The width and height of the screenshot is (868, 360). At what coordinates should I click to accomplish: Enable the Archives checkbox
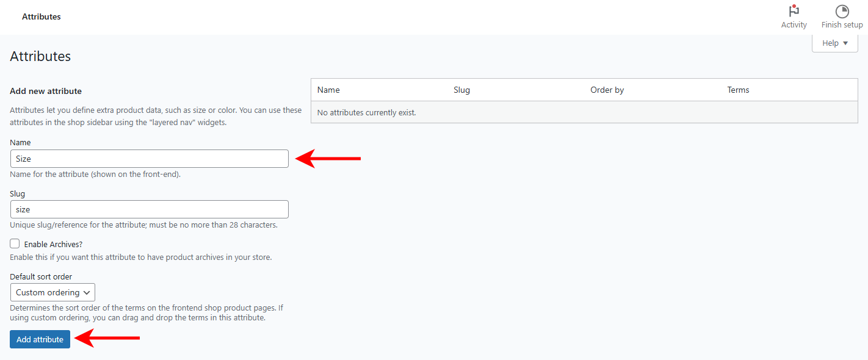click(15, 243)
